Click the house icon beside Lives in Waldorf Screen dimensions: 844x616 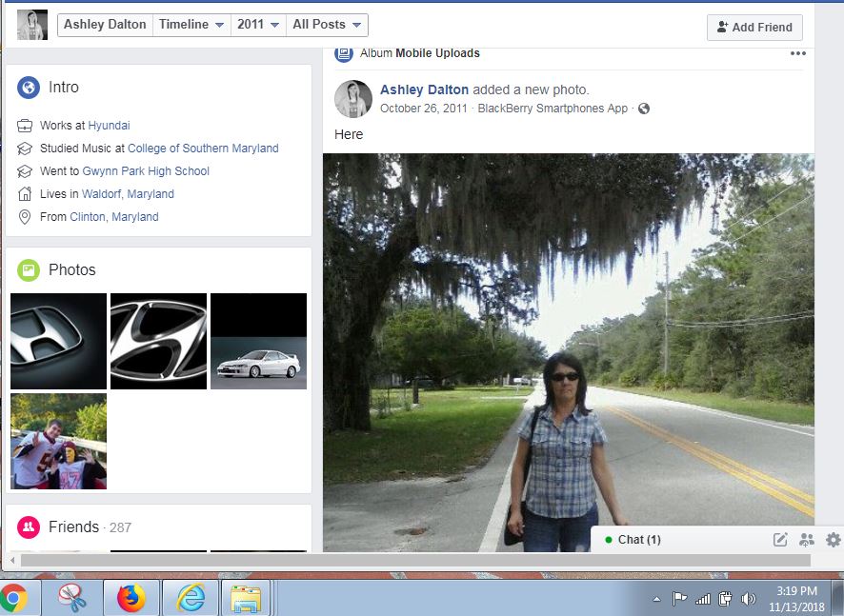(25, 193)
